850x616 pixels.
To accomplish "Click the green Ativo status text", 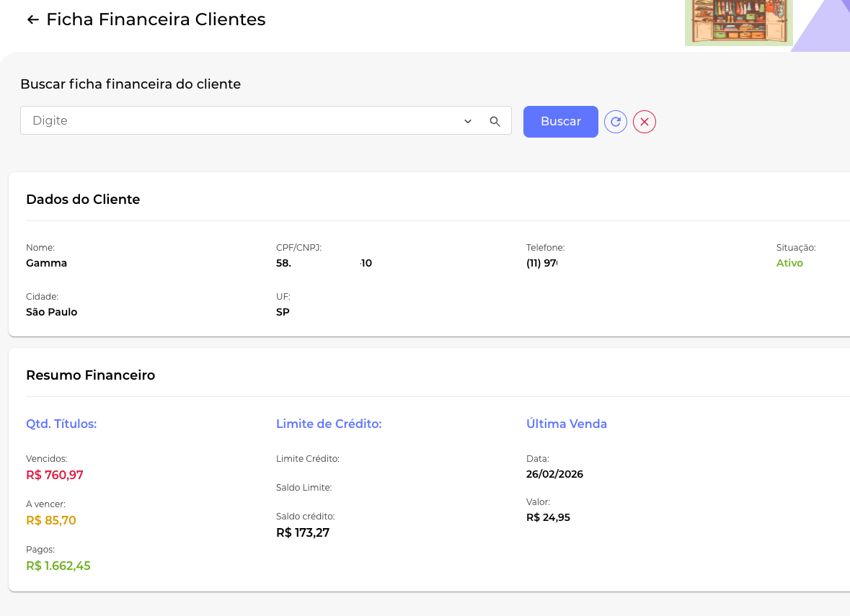I will point(789,263).
